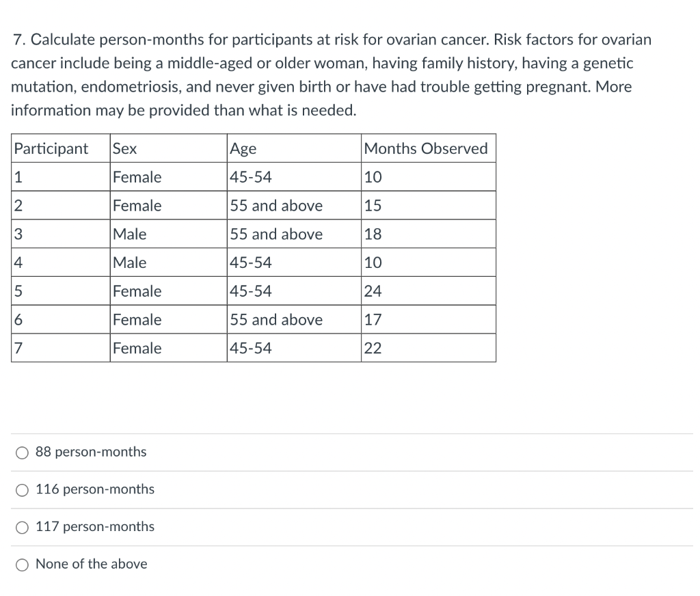The image size is (700, 596).
Task: Click the Male cell for Participant 3
Action: click(x=129, y=234)
